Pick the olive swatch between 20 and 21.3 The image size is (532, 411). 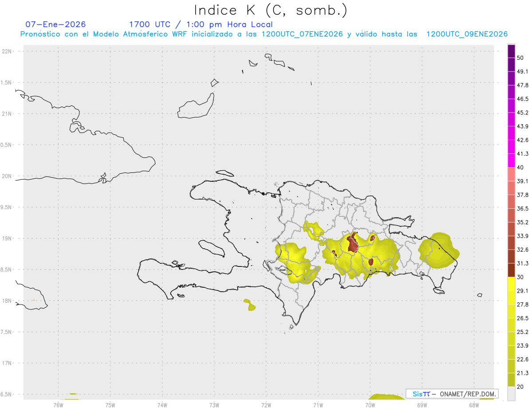(x=511, y=380)
